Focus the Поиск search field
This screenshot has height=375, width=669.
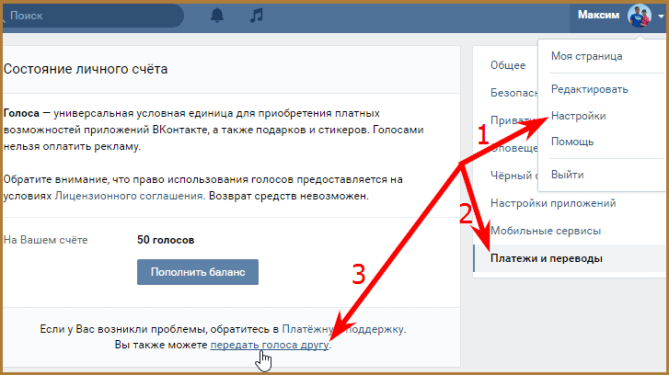pyautogui.click(x=92, y=16)
